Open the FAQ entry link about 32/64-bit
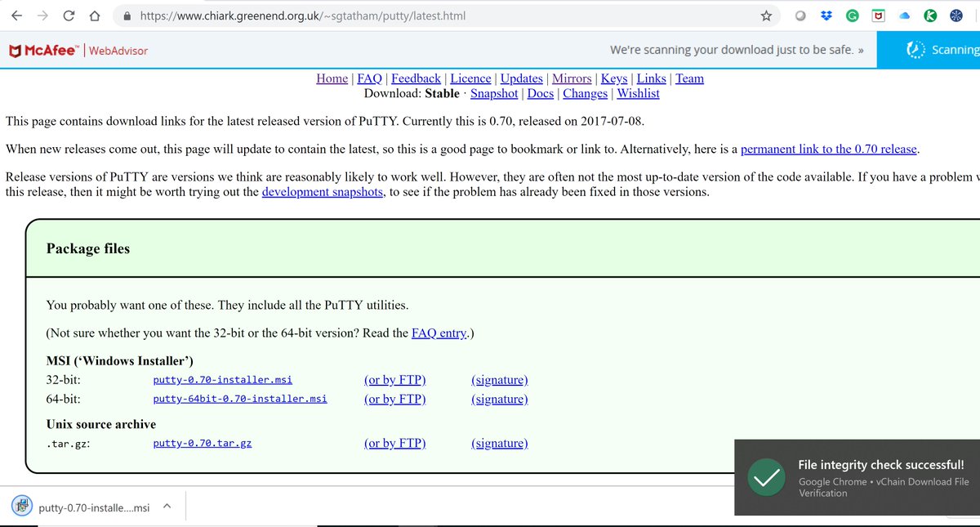Screen dimensions: 980x527 pyautogui.click(x=439, y=333)
